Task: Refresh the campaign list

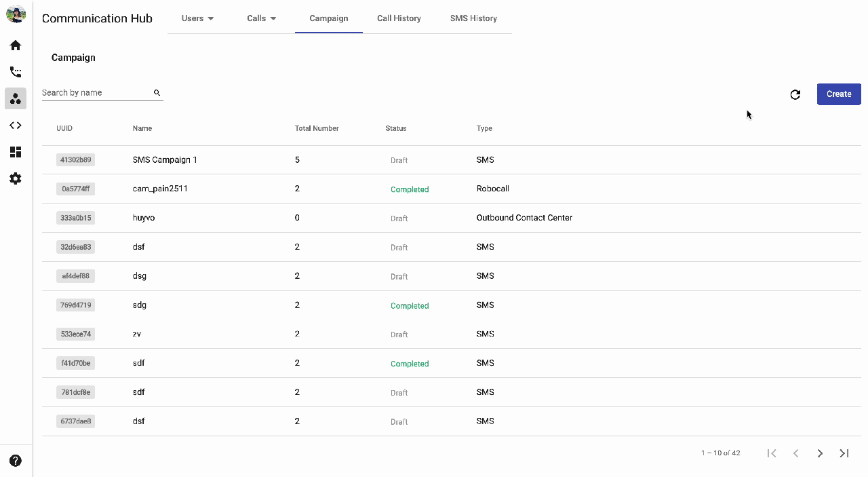Action: pyautogui.click(x=795, y=94)
